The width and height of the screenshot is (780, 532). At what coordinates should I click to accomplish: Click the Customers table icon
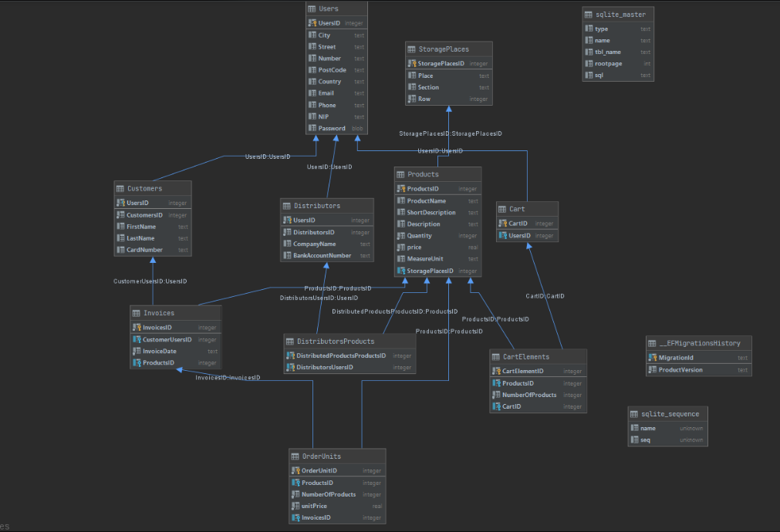tap(120, 189)
